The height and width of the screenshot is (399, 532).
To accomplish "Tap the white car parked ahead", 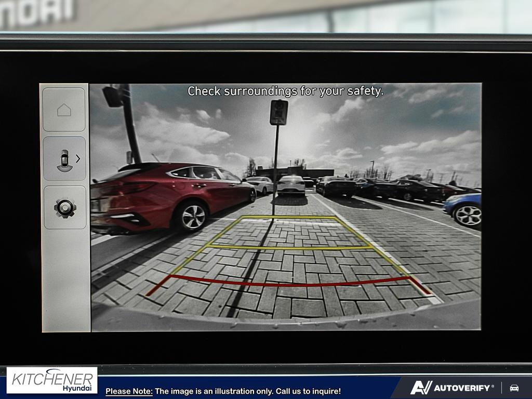I will [291, 185].
